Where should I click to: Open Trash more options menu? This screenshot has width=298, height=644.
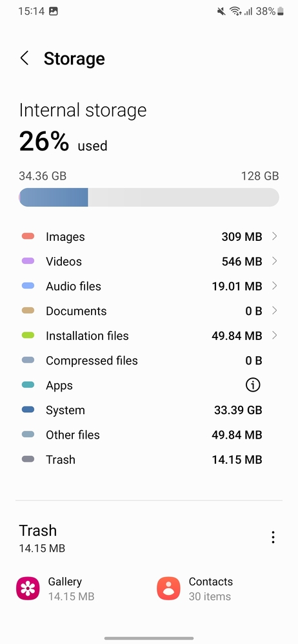(273, 537)
